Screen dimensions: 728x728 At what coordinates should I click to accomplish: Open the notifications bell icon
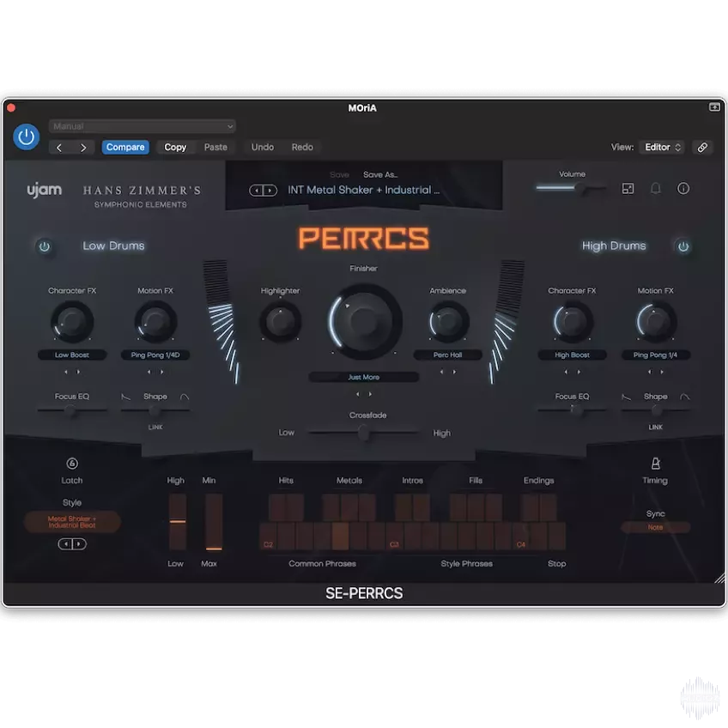tap(656, 189)
